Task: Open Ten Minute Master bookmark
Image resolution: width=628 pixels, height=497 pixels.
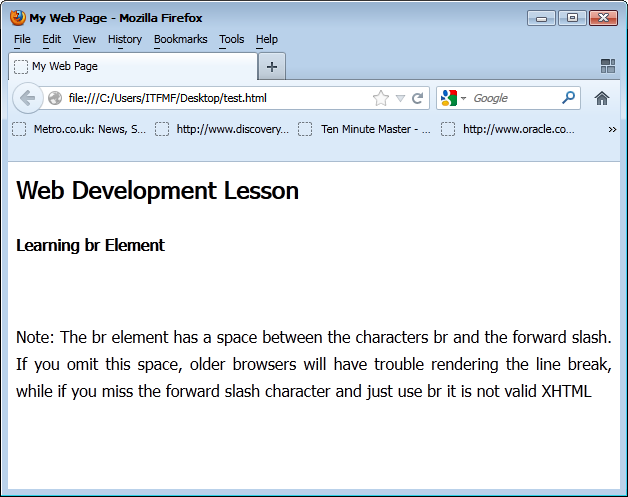Action: 364,129
